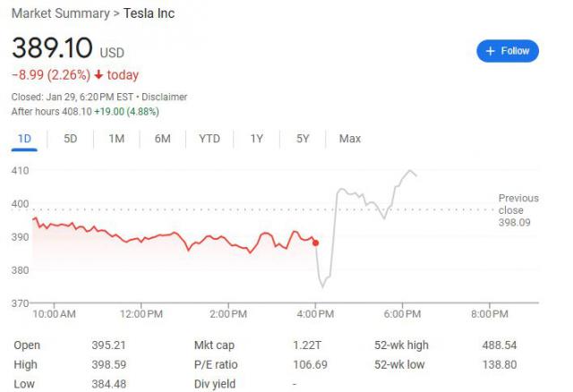573x392 pixels.
Task: Click the red closing-price dot on chart
Action: pos(315,243)
